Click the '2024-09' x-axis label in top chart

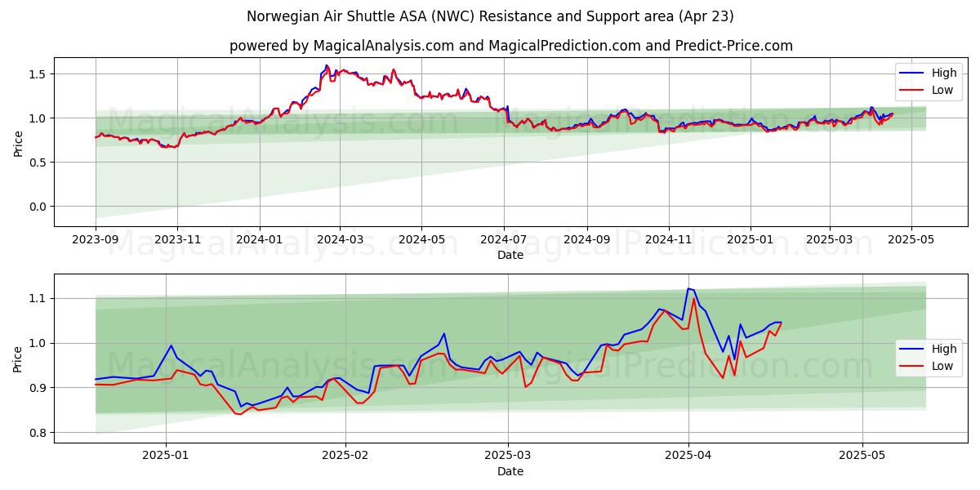(x=587, y=240)
